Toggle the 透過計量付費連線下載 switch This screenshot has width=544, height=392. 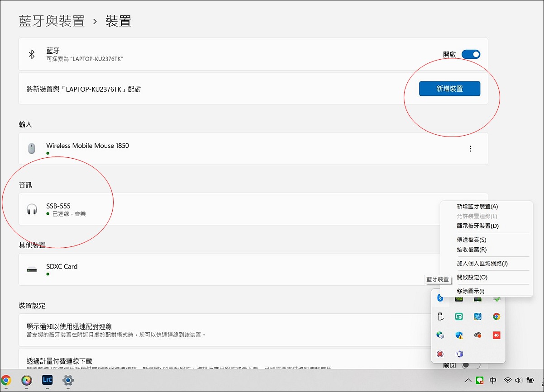click(471, 365)
